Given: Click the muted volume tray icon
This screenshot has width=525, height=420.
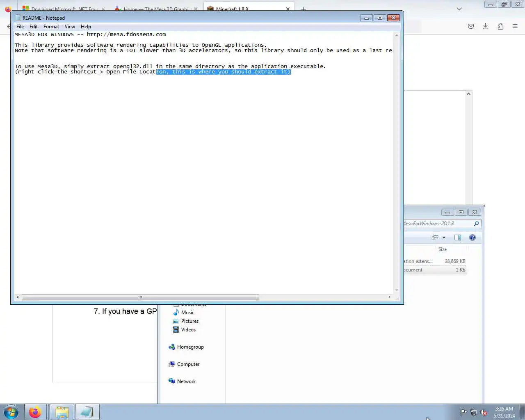Looking at the screenshot, I should [484, 412].
